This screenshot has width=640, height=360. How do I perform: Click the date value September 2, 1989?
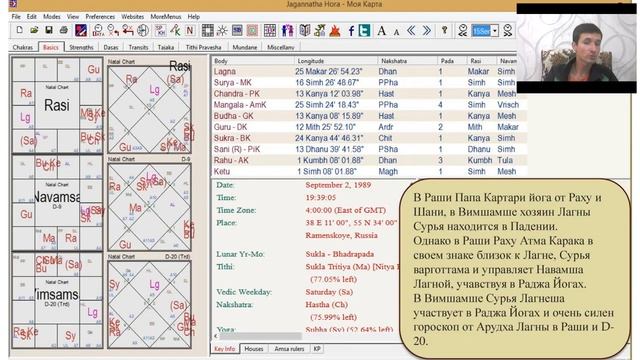(338, 185)
